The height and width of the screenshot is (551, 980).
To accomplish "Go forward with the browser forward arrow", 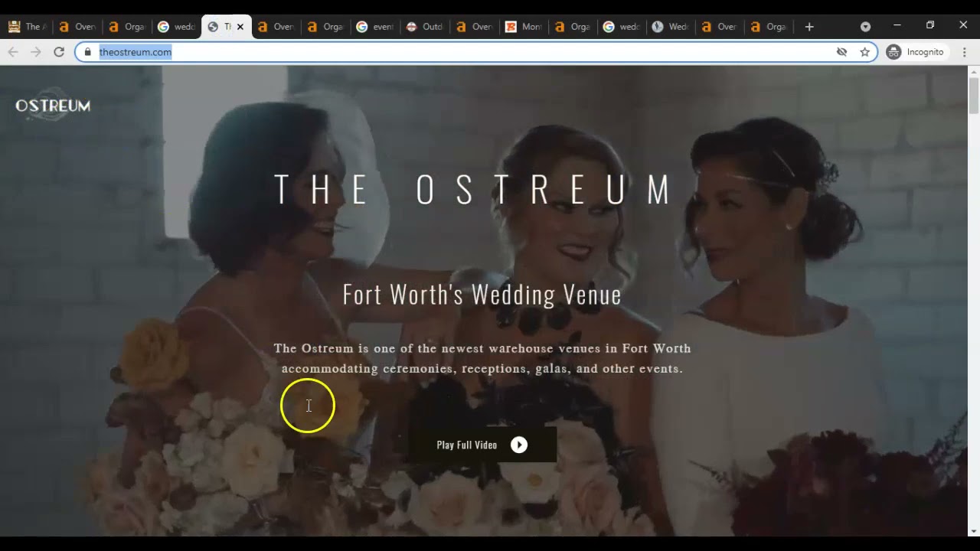I will tap(35, 52).
